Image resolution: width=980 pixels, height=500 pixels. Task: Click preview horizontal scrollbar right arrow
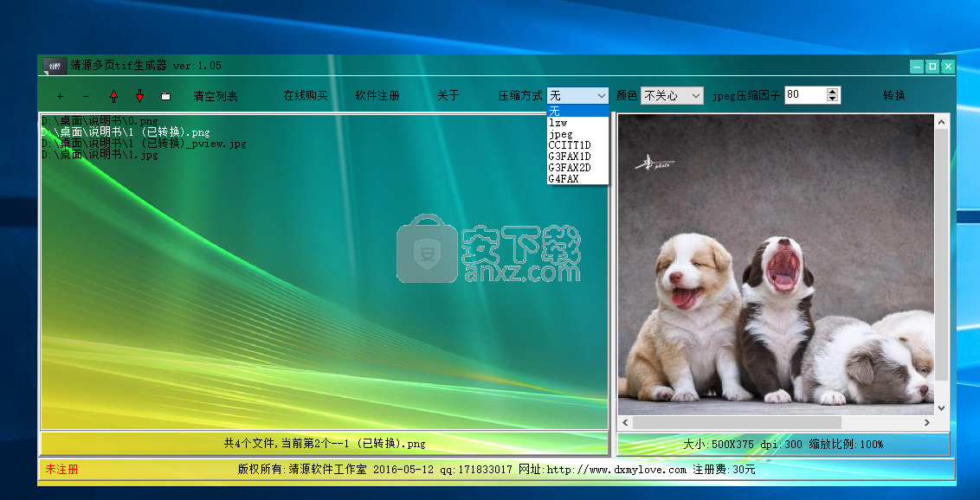[927, 423]
